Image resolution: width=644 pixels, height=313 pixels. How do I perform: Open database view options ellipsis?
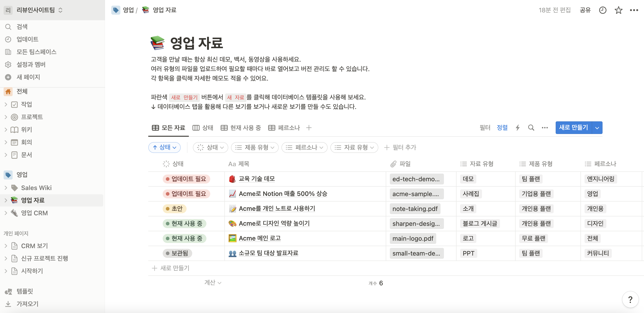coord(545,128)
